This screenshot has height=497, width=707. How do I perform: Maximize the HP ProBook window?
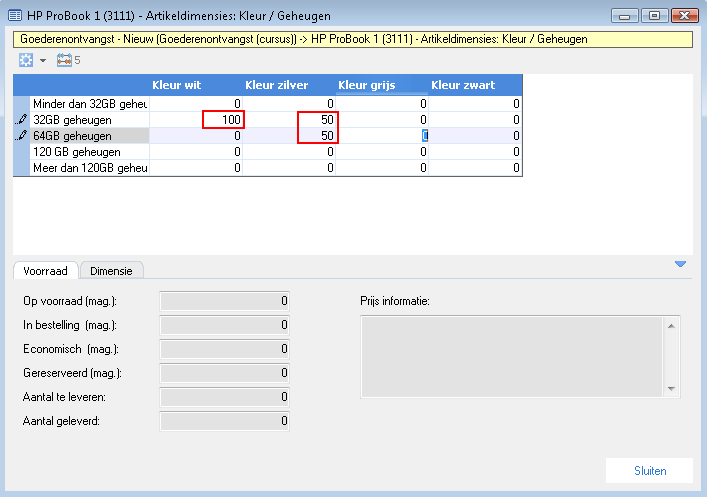(654, 16)
